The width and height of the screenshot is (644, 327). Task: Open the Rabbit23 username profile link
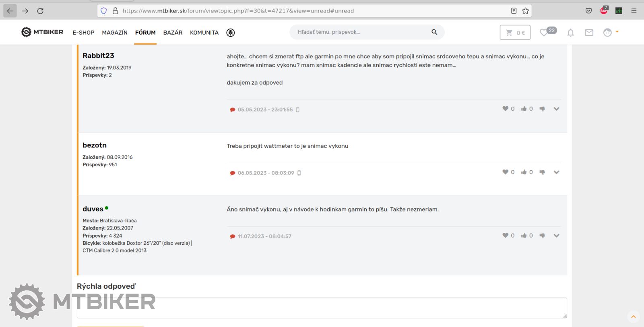pyautogui.click(x=98, y=56)
